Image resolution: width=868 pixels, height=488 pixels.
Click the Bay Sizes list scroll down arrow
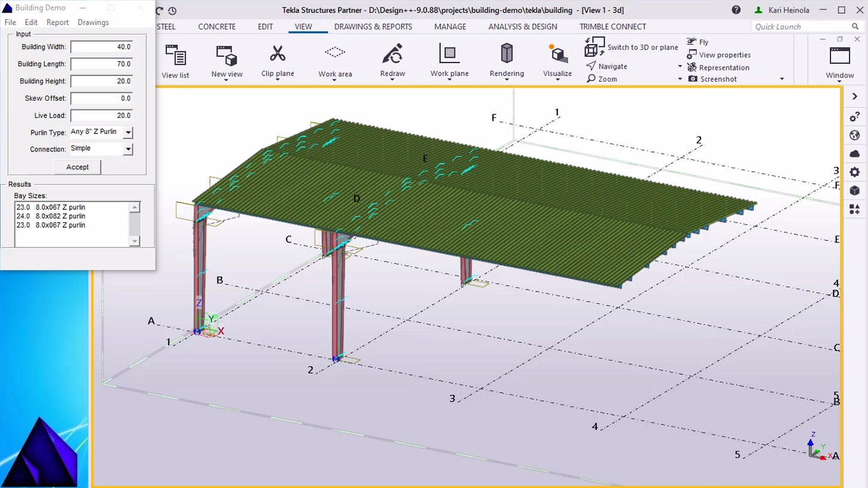(135, 241)
